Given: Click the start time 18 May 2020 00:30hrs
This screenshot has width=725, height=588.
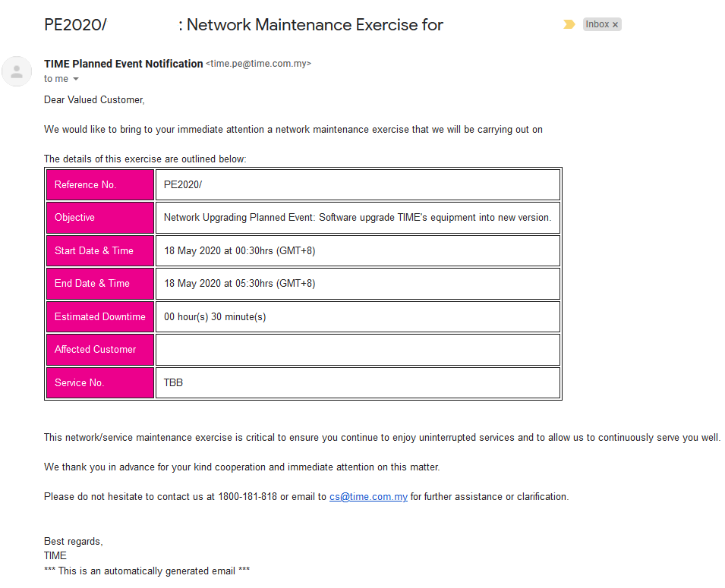Looking at the screenshot, I should point(239,251).
